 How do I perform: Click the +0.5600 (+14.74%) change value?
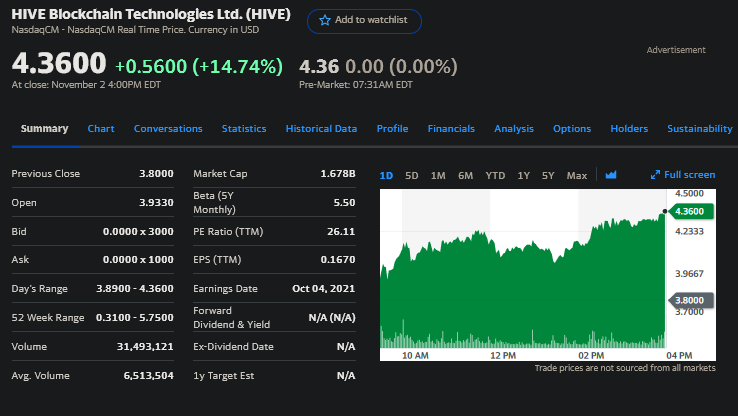click(199, 66)
